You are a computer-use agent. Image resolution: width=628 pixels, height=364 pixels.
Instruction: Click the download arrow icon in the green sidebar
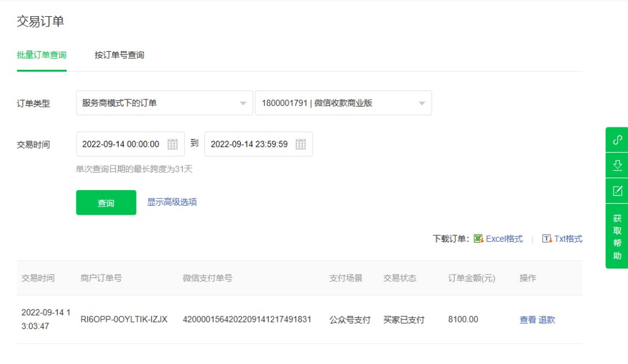pos(617,165)
